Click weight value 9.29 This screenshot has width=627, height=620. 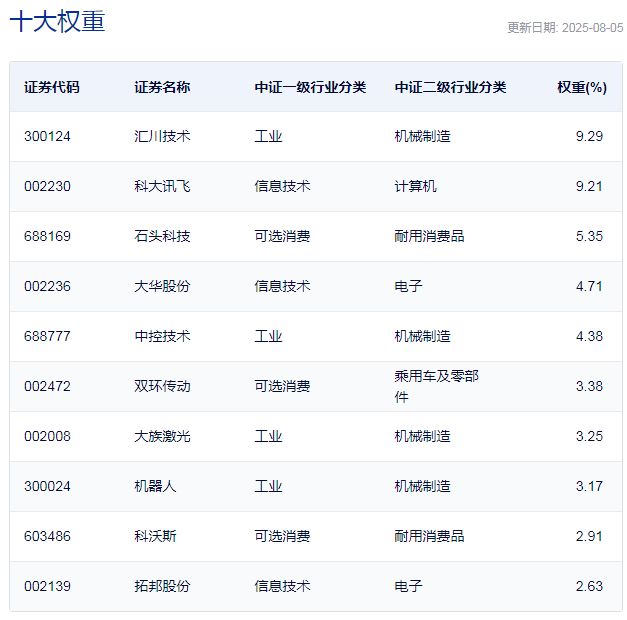[589, 136]
